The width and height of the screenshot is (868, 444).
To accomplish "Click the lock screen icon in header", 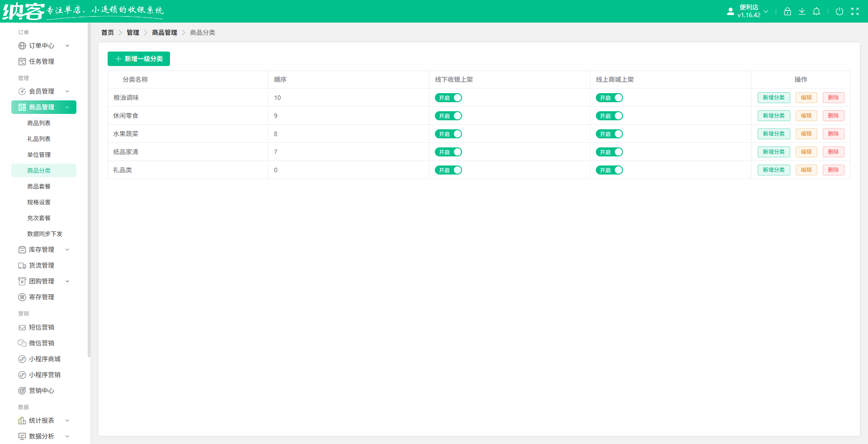I will pyautogui.click(x=788, y=12).
